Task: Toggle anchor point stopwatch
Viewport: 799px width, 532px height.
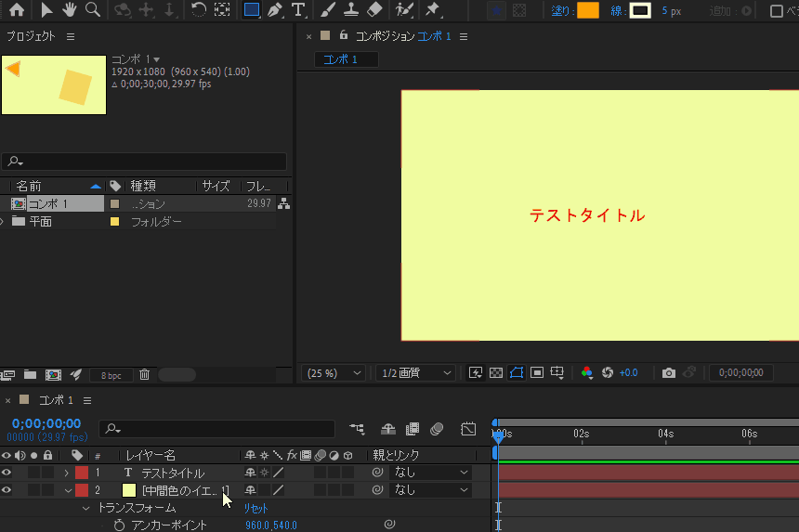Action: point(119,525)
